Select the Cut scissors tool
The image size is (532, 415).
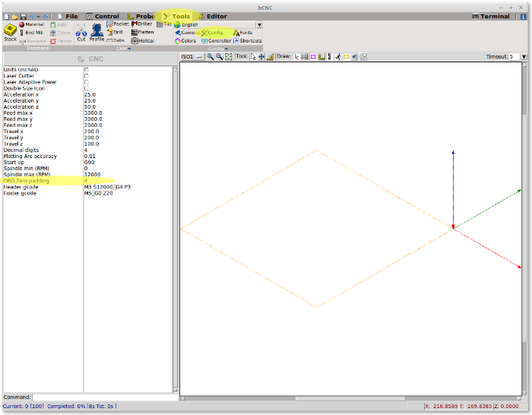81,33
